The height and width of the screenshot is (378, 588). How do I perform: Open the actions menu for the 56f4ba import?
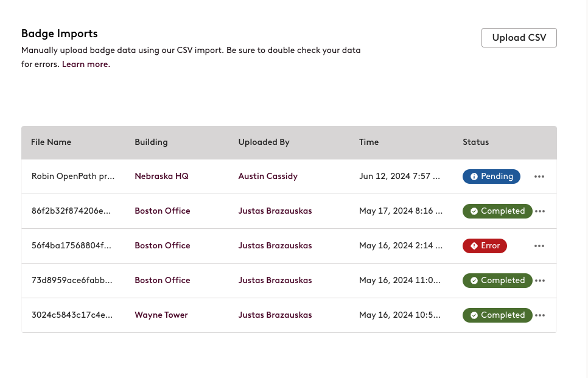[539, 245]
